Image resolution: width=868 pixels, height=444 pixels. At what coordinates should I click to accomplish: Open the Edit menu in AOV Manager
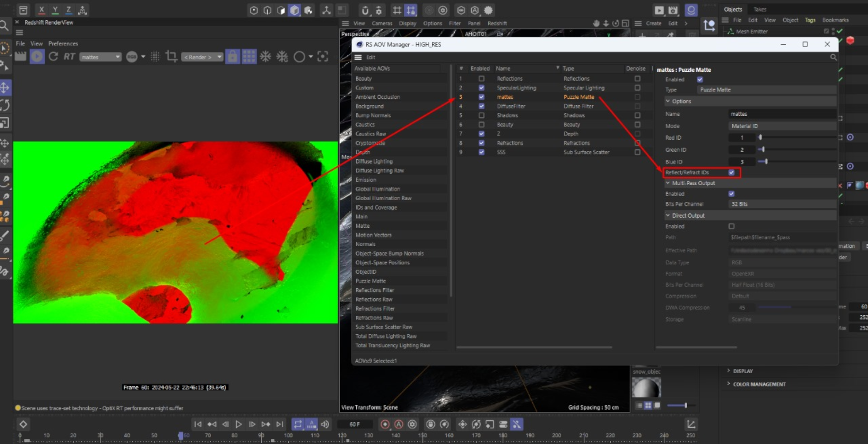(x=371, y=57)
